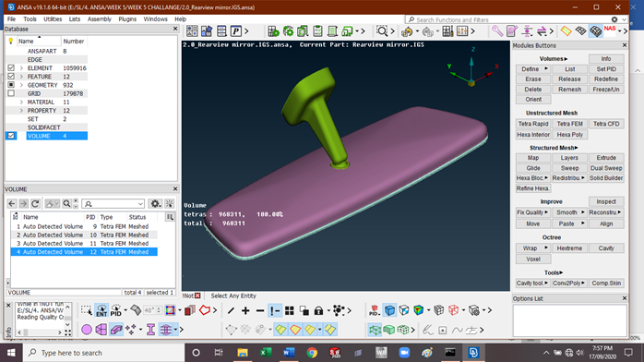
Task: Open the Utilities menu
Action: pos(53,19)
